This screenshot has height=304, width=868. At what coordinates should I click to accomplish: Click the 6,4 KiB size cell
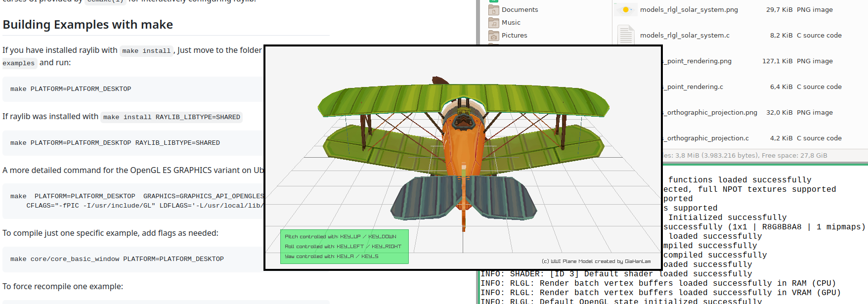click(781, 87)
